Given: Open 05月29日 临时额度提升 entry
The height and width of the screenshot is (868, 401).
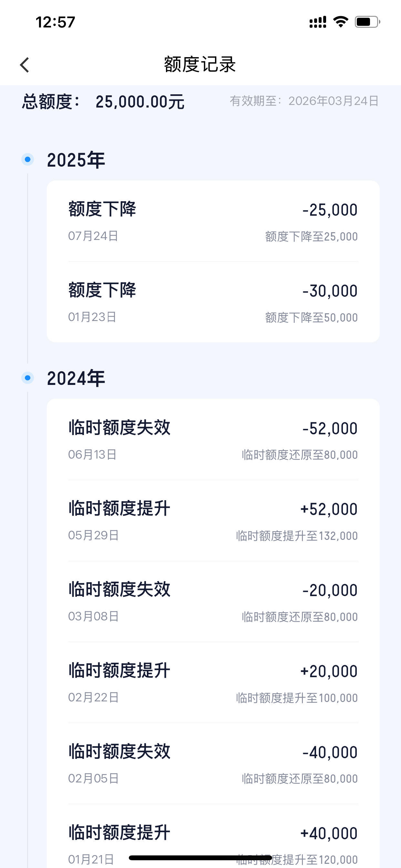Looking at the screenshot, I should [x=213, y=521].
